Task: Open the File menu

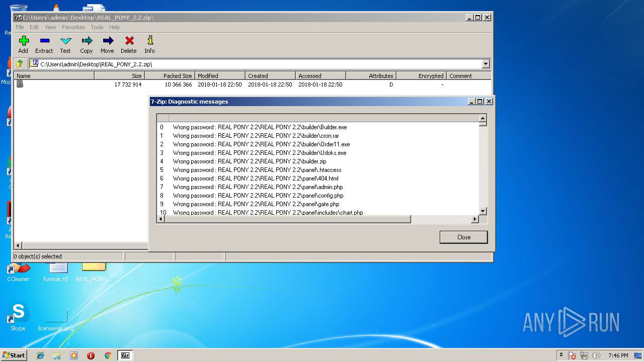Action: (20, 27)
